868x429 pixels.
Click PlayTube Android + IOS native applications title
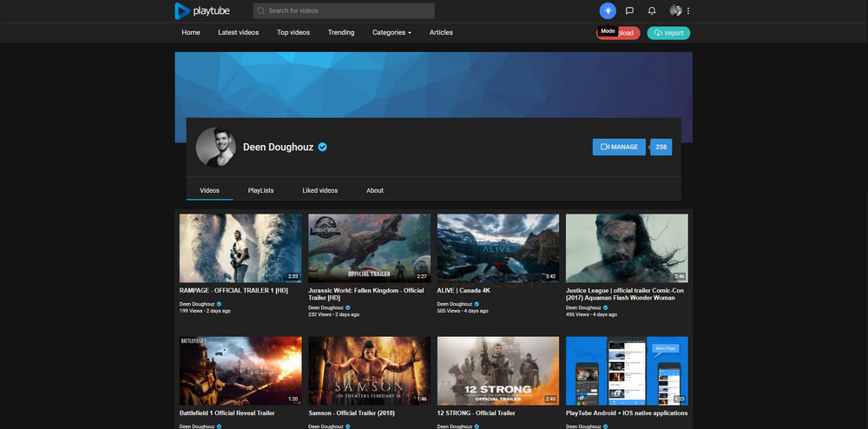point(627,413)
